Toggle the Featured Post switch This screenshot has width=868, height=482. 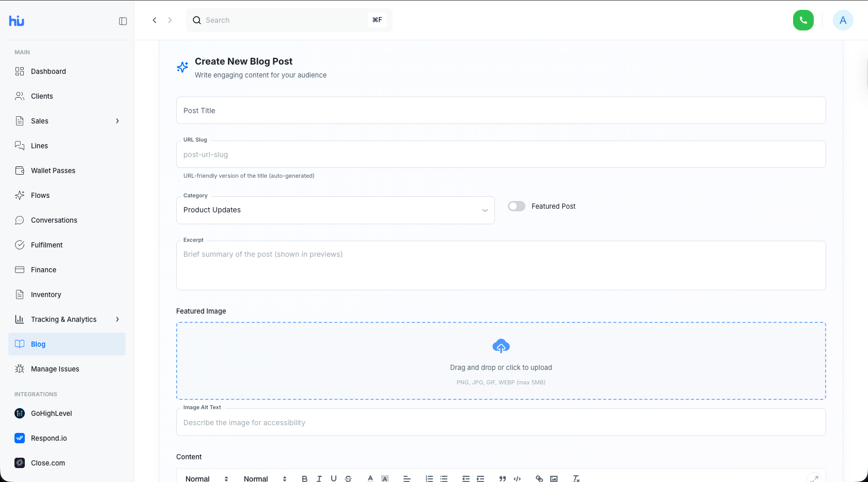(517, 206)
